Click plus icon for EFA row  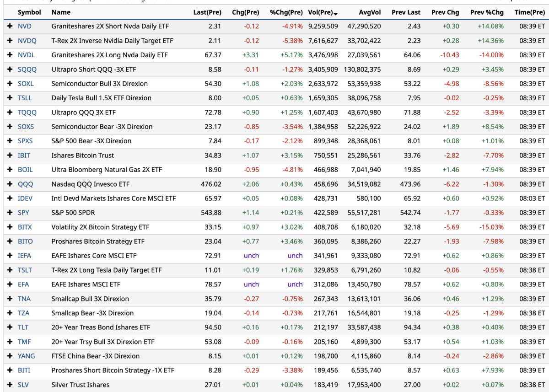pyautogui.click(x=10, y=285)
